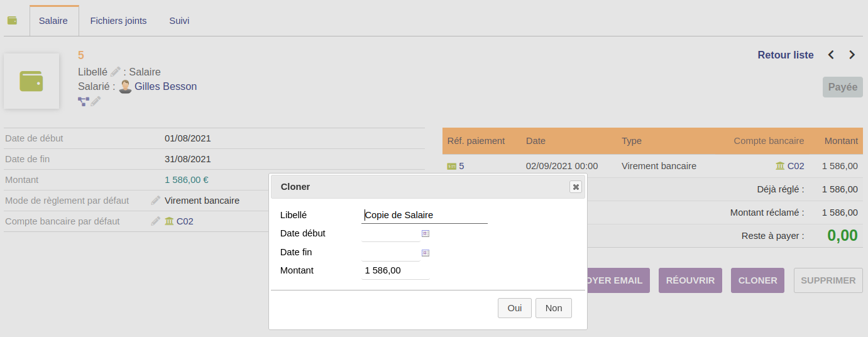Image resolution: width=868 pixels, height=337 pixels.
Task: Open the Date fin calendar picker
Action: pyautogui.click(x=425, y=253)
